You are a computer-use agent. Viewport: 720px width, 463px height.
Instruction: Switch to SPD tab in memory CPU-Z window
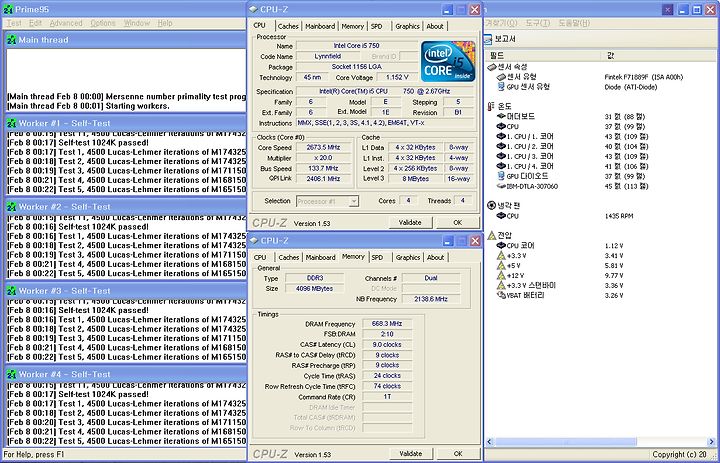377,258
